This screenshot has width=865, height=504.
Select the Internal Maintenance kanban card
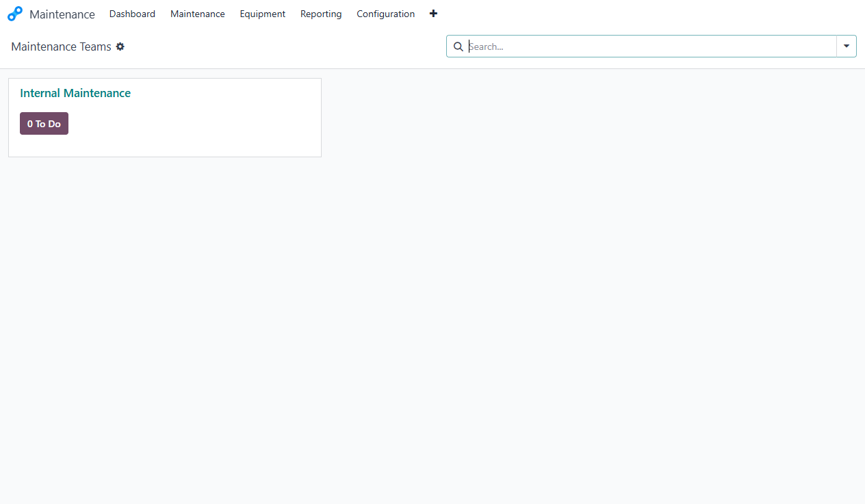point(164,117)
